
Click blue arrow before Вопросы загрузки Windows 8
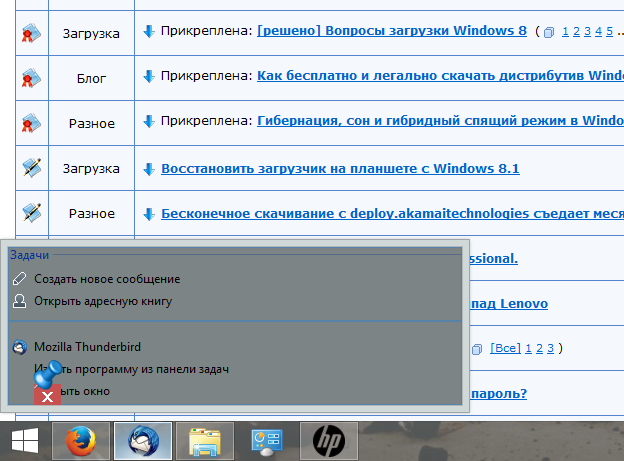[x=149, y=31]
